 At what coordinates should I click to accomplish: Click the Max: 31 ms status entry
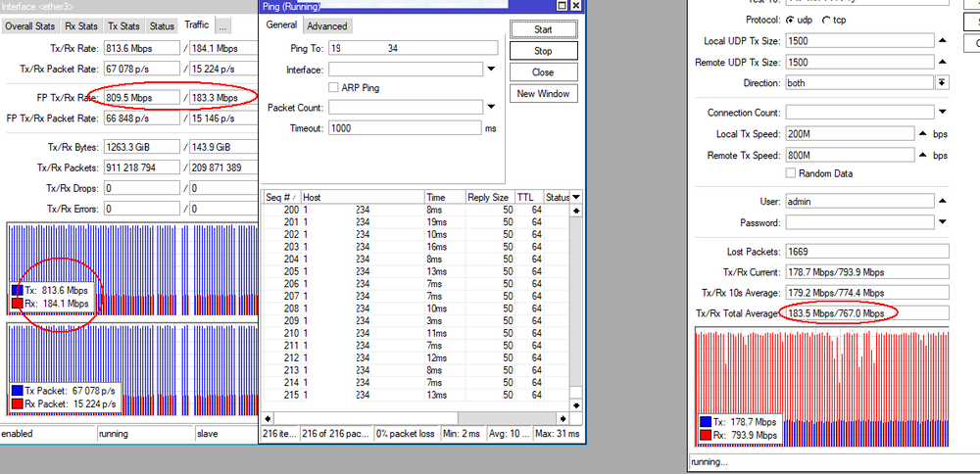tap(557, 434)
